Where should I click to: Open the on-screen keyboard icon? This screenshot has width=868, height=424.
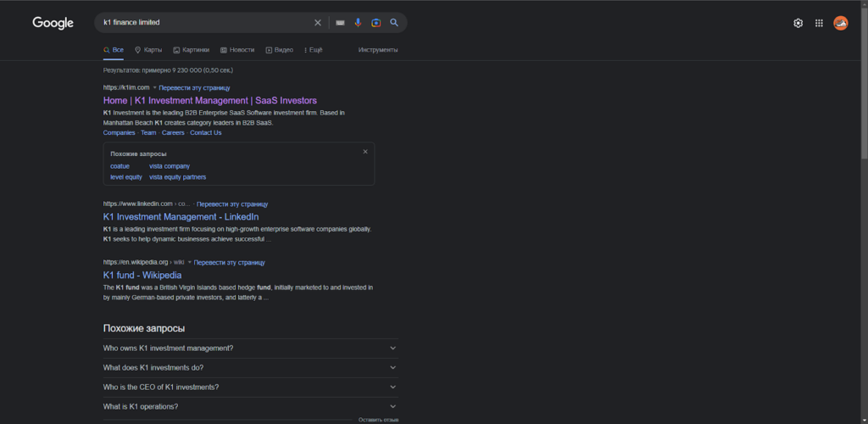point(341,23)
